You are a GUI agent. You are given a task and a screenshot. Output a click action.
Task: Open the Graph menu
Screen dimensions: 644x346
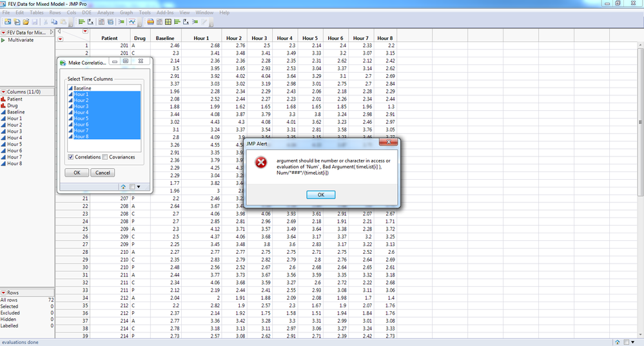[x=126, y=12]
